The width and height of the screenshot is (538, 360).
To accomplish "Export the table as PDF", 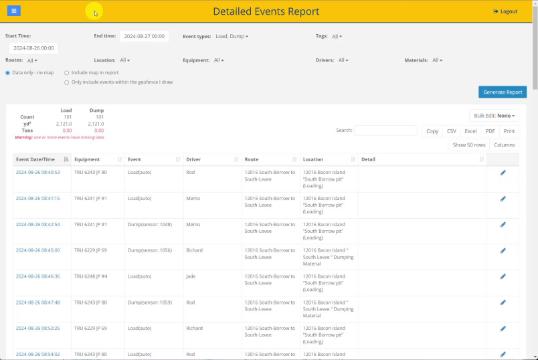I will [x=490, y=131].
